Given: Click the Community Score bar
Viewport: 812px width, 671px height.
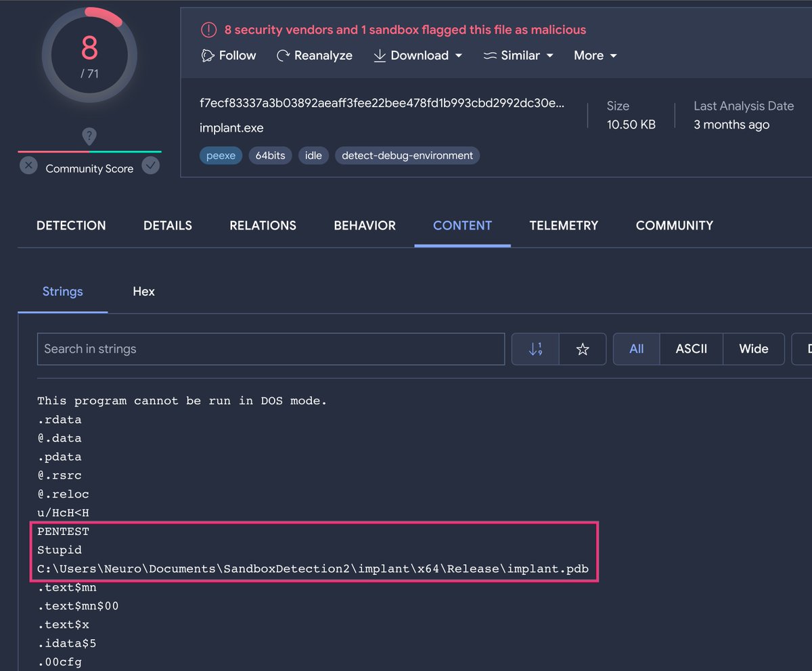Looking at the screenshot, I should pos(89,152).
